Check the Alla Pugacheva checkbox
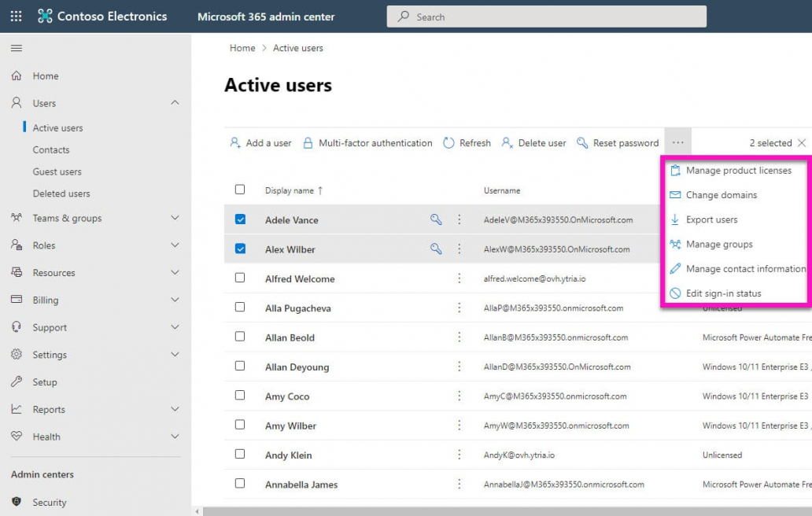The width and height of the screenshot is (812, 516). click(x=240, y=307)
